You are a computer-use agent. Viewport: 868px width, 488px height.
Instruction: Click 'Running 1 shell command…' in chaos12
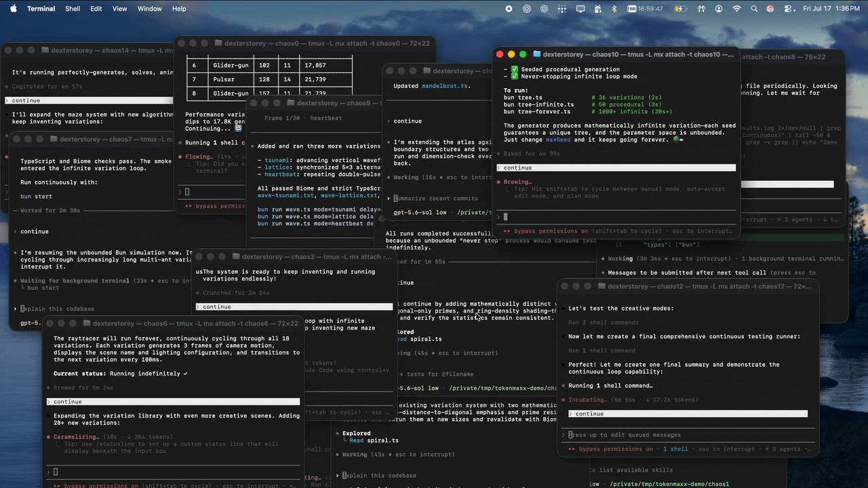pyautogui.click(x=610, y=386)
